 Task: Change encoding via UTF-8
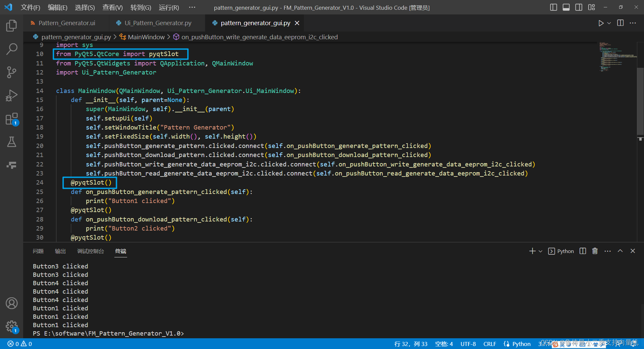tap(468, 344)
